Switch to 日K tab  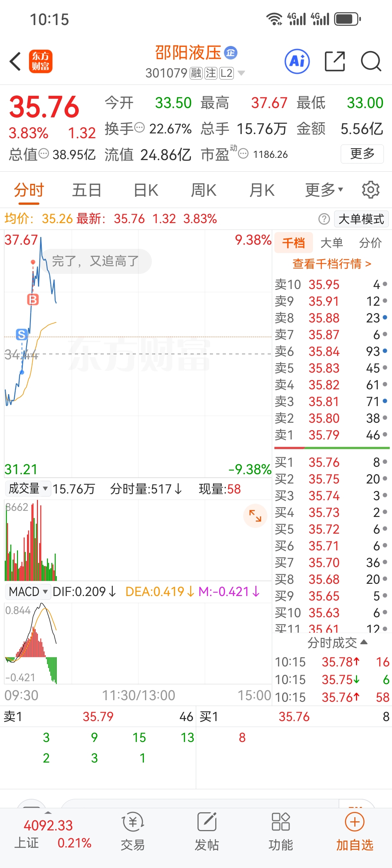(x=146, y=190)
